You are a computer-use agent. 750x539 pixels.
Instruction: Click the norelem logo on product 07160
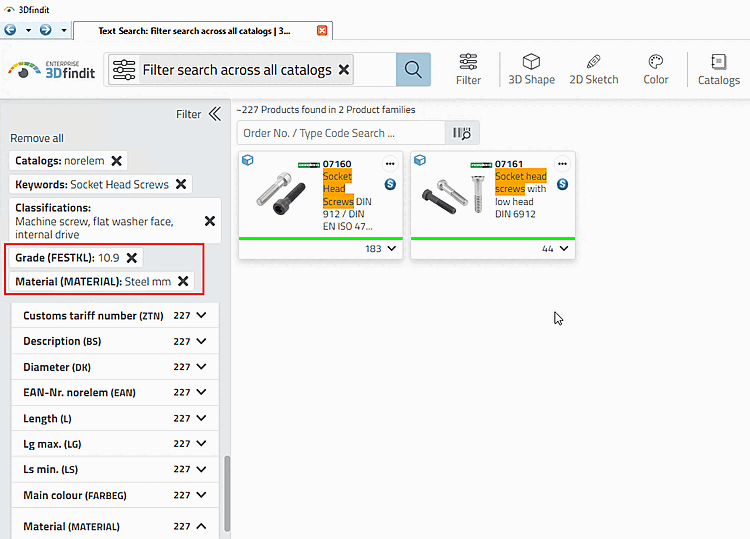coord(309,165)
